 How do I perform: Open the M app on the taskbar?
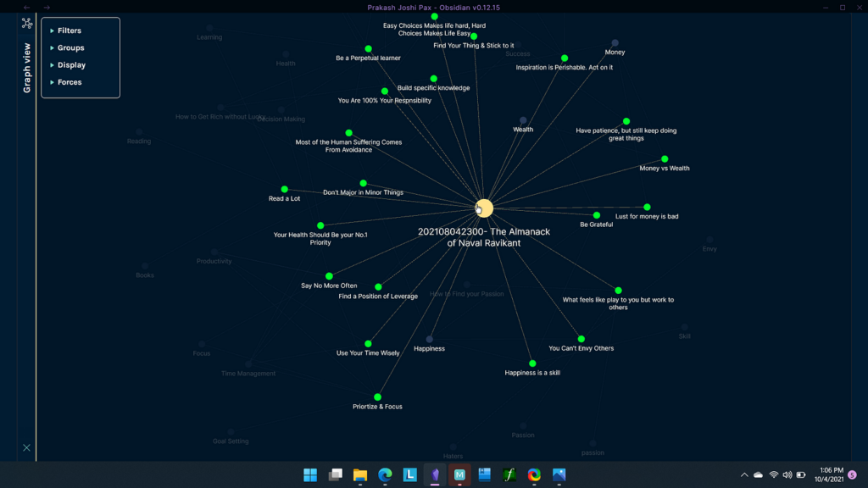click(459, 474)
